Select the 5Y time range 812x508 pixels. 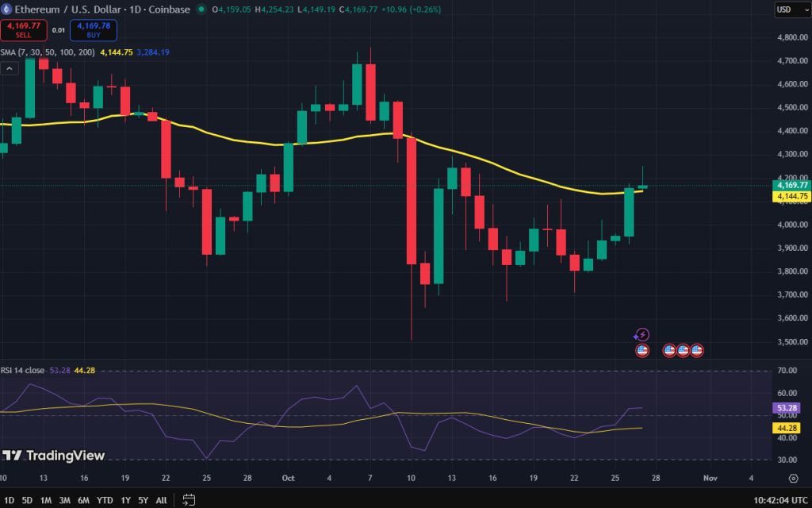click(143, 500)
